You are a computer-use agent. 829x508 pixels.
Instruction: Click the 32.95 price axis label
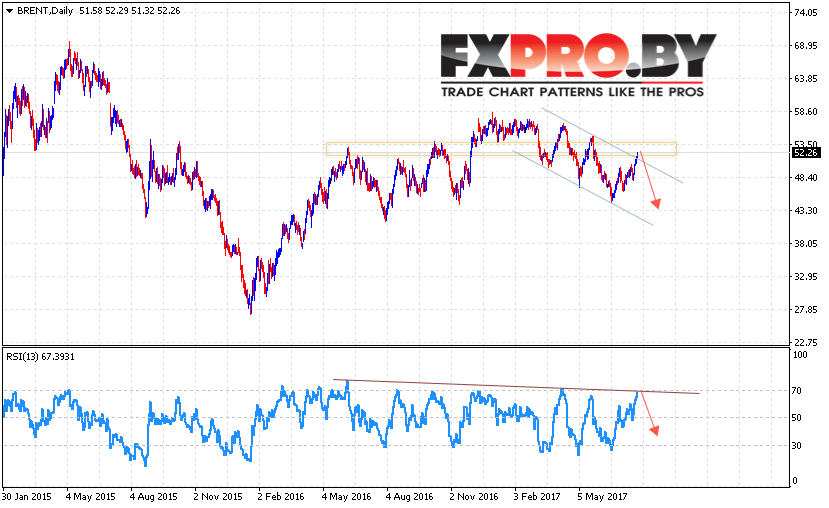(806, 276)
